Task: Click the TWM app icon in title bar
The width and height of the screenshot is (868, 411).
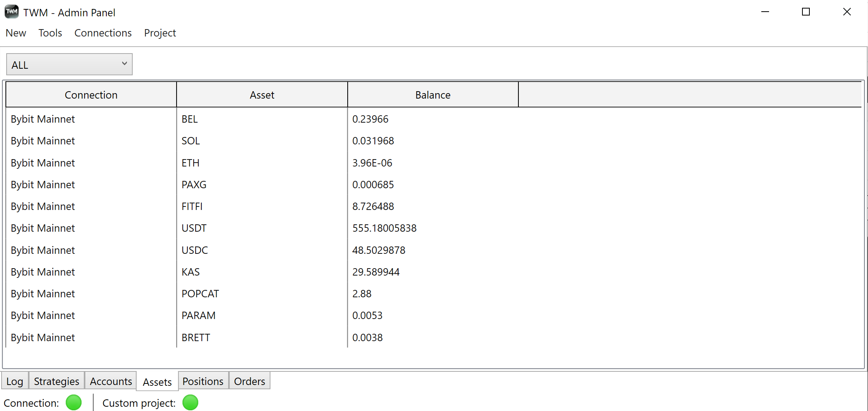Action: click(12, 12)
